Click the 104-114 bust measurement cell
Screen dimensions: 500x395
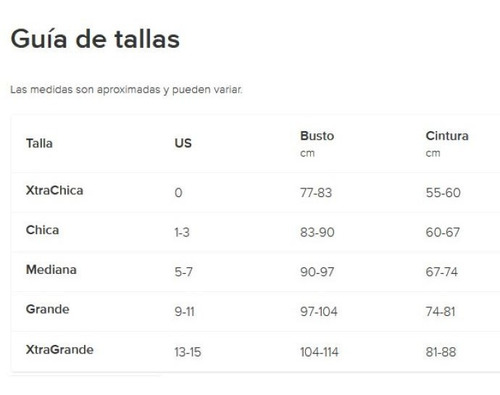point(319,352)
